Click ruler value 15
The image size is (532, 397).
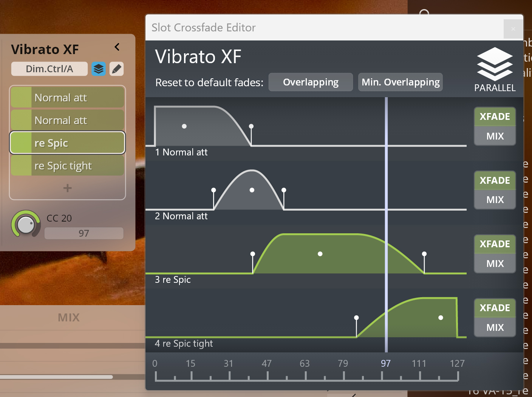tap(190, 363)
